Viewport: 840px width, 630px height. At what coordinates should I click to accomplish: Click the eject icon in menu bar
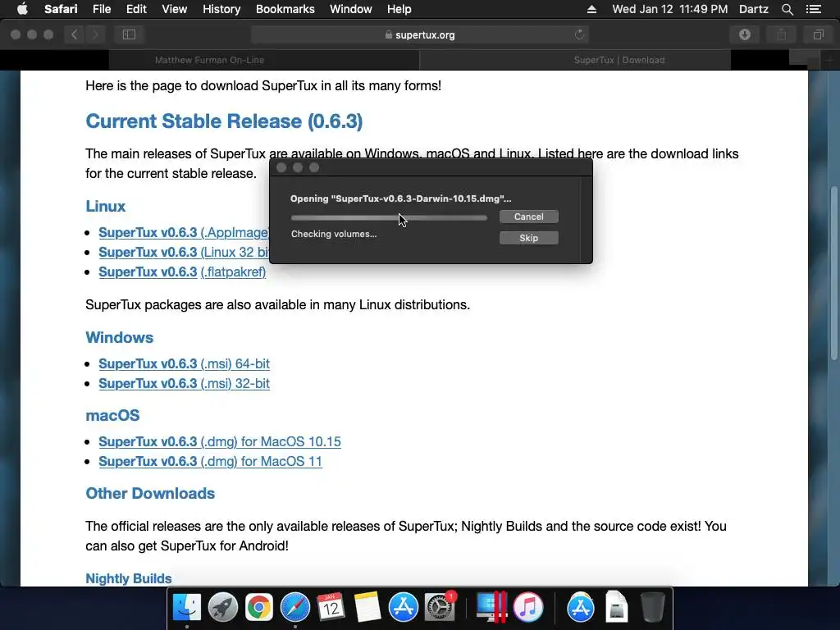(591, 9)
